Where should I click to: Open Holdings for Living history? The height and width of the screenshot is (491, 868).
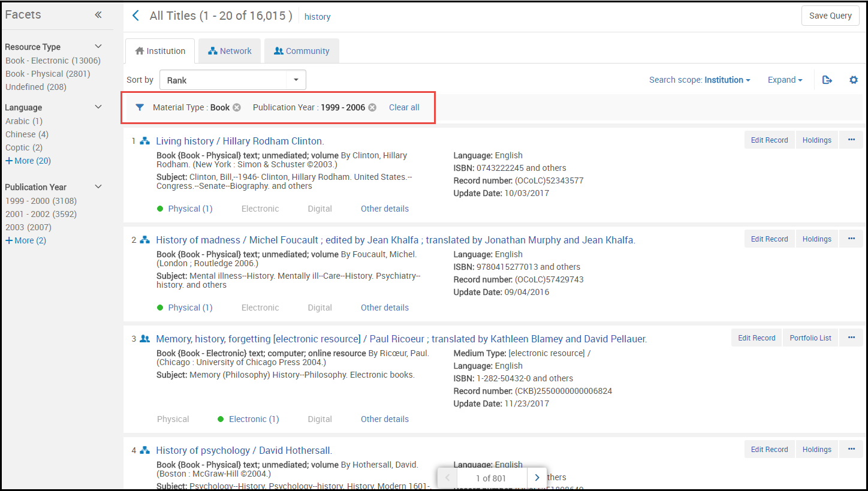[x=817, y=140]
